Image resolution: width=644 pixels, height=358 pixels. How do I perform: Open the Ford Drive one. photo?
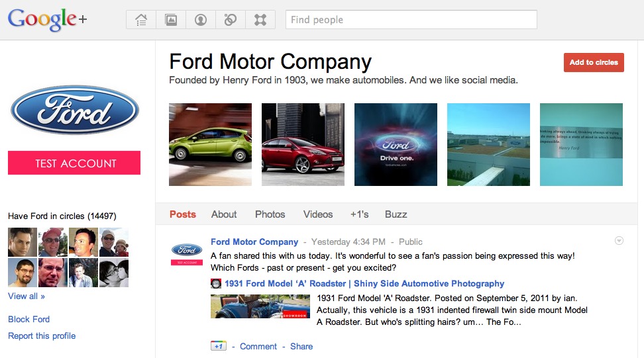[396, 144]
